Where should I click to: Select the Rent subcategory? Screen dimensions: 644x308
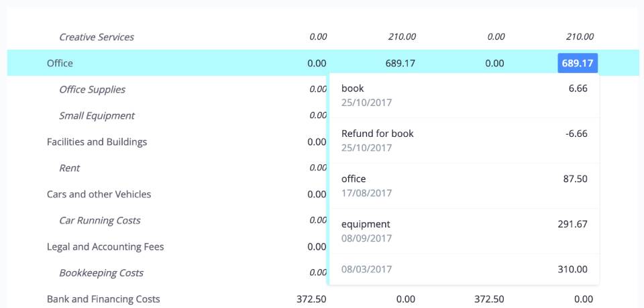(x=69, y=168)
